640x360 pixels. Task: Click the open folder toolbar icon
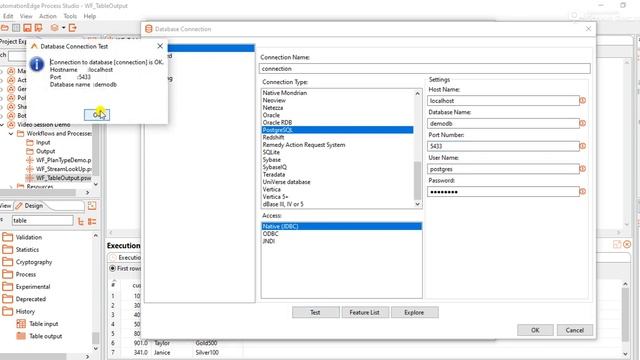click(4, 28)
